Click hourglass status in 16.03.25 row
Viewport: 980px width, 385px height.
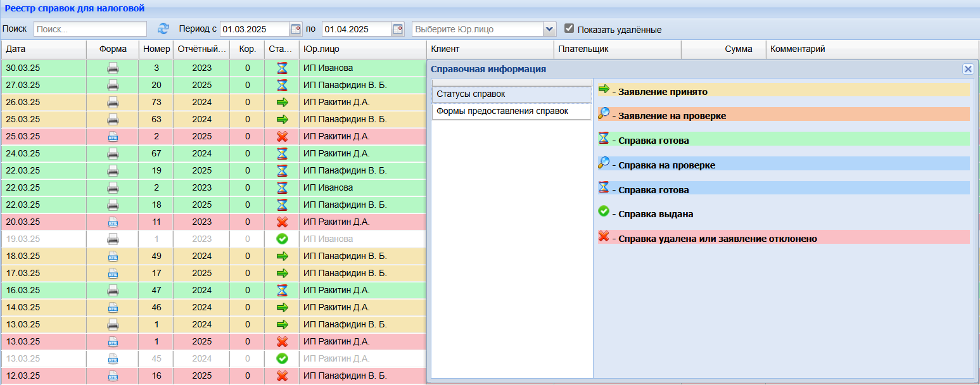click(282, 290)
